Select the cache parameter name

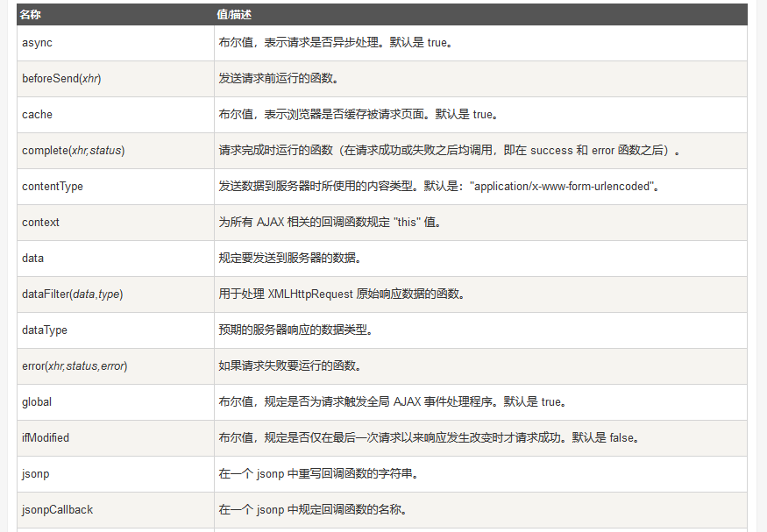(37, 115)
